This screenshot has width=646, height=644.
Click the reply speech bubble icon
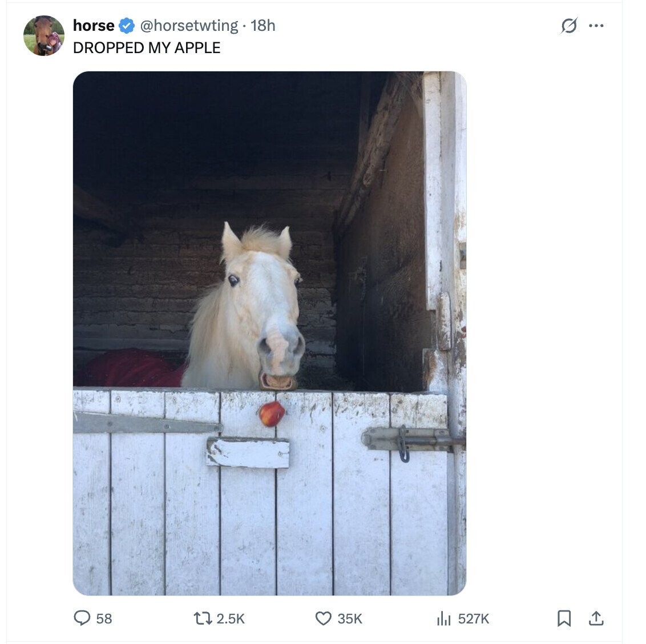point(82,618)
